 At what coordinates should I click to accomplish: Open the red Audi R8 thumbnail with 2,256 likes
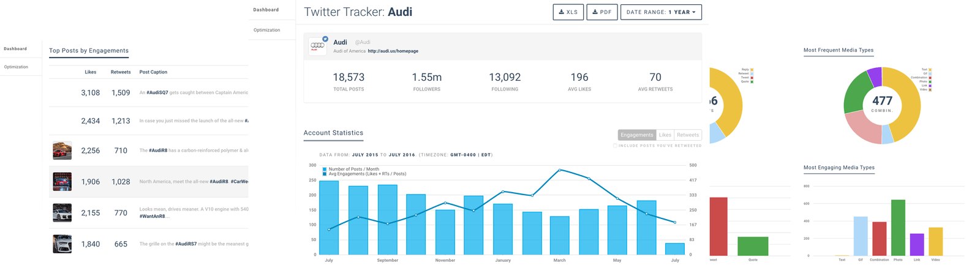62,151
